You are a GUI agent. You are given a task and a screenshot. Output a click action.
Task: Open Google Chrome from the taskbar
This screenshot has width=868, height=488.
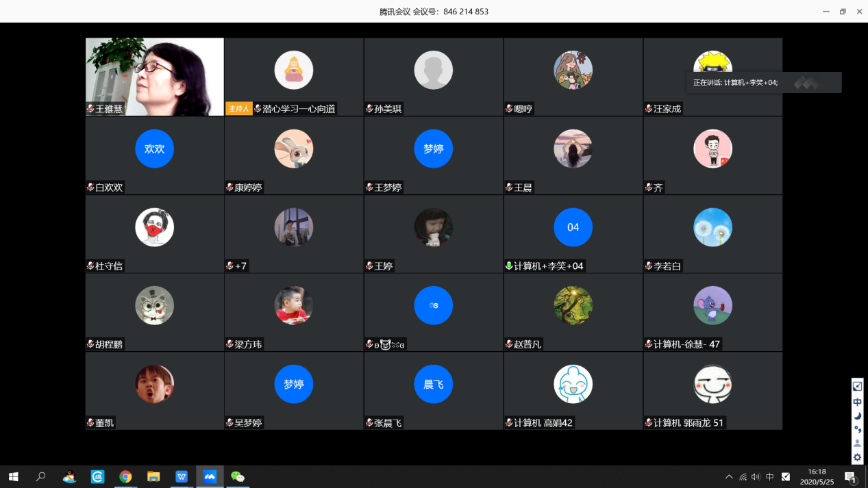pos(125,476)
